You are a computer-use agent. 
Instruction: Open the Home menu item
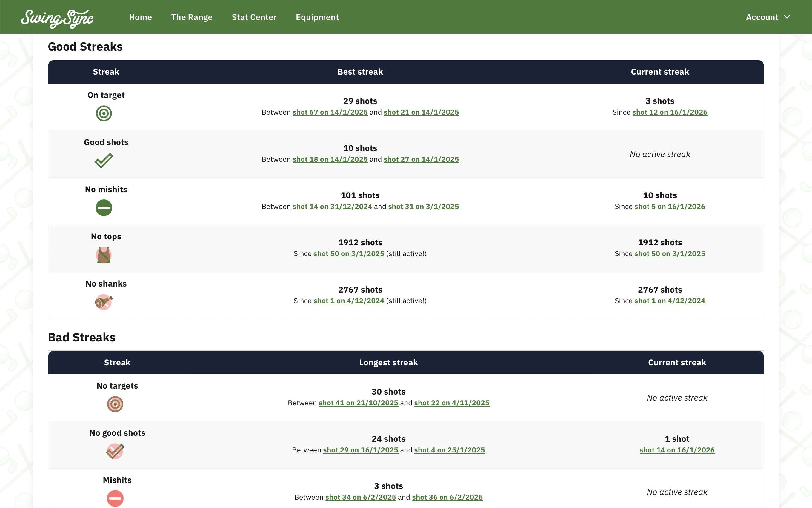coord(140,17)
